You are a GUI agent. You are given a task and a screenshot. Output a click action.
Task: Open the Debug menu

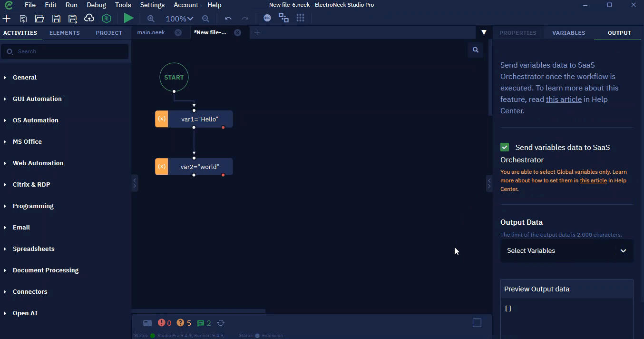(x=97, y=5)
